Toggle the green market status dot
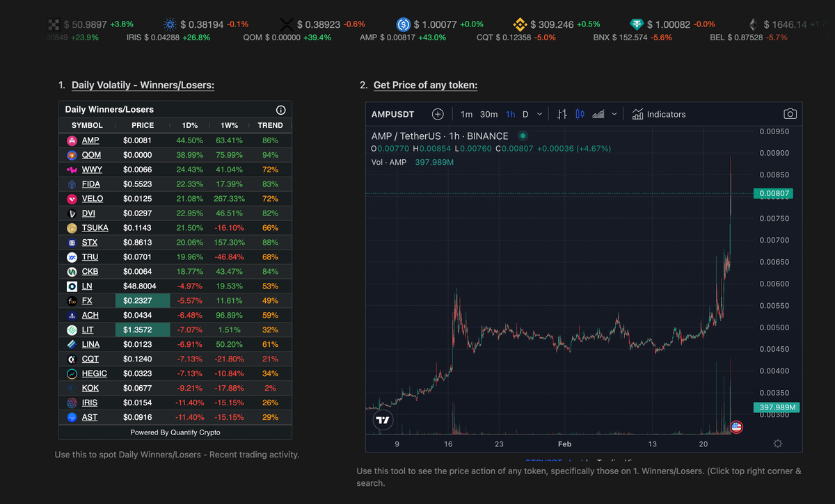 [x=523, y=136]
